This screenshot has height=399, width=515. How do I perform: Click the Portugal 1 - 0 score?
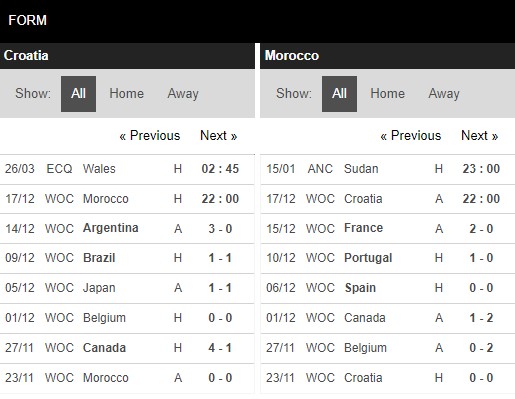[x=481, y=258]
